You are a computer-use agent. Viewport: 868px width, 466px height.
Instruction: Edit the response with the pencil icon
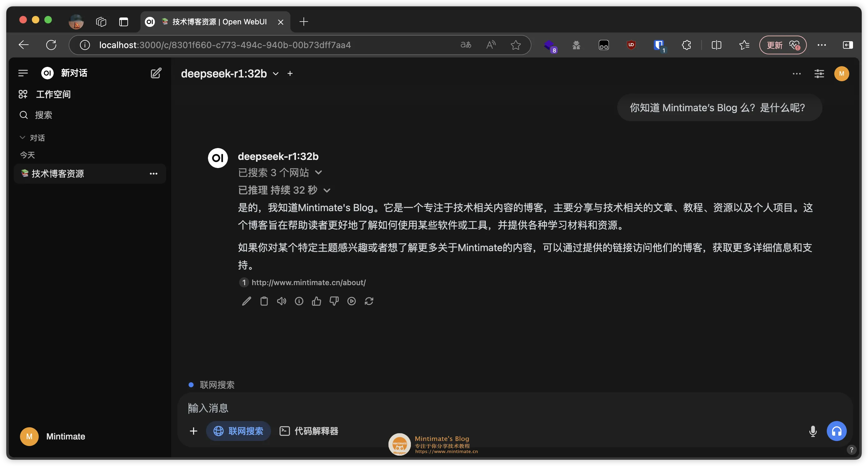pyautogui.click(x=246, y=301)
